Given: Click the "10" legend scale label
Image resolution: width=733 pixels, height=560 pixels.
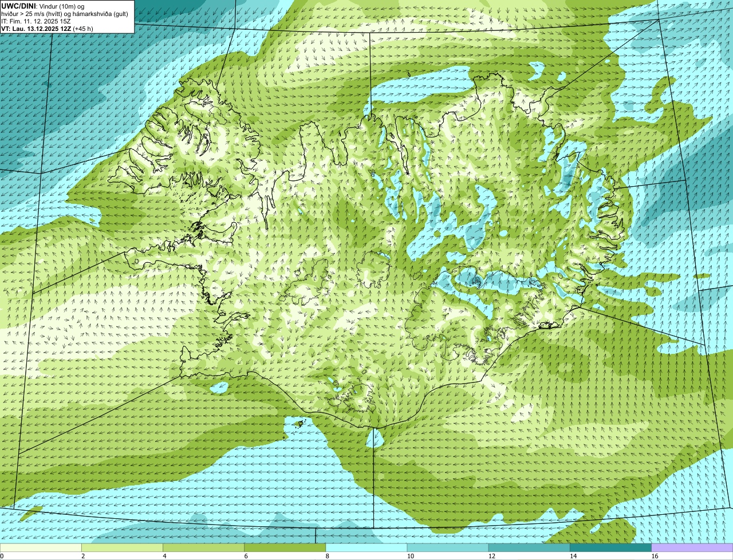Looking at the screenshot, I should pyautogui.click(x=410, y=556).
